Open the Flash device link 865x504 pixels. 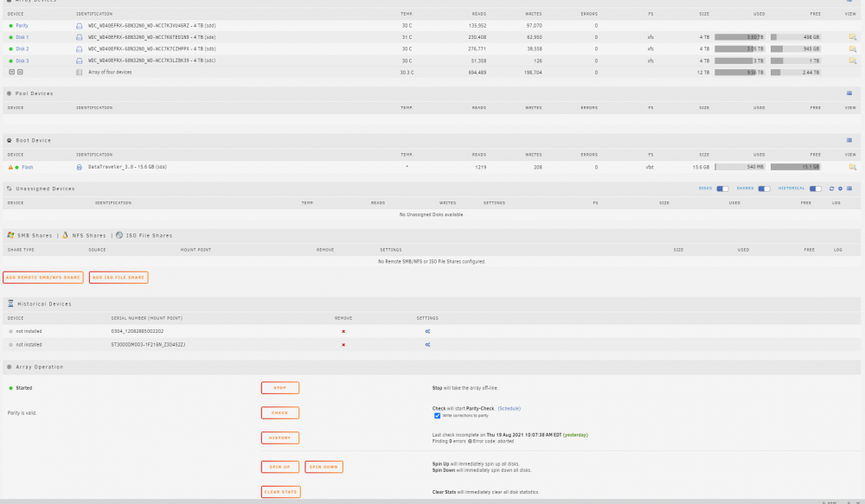pyautogui.click(x=28, y=167)
